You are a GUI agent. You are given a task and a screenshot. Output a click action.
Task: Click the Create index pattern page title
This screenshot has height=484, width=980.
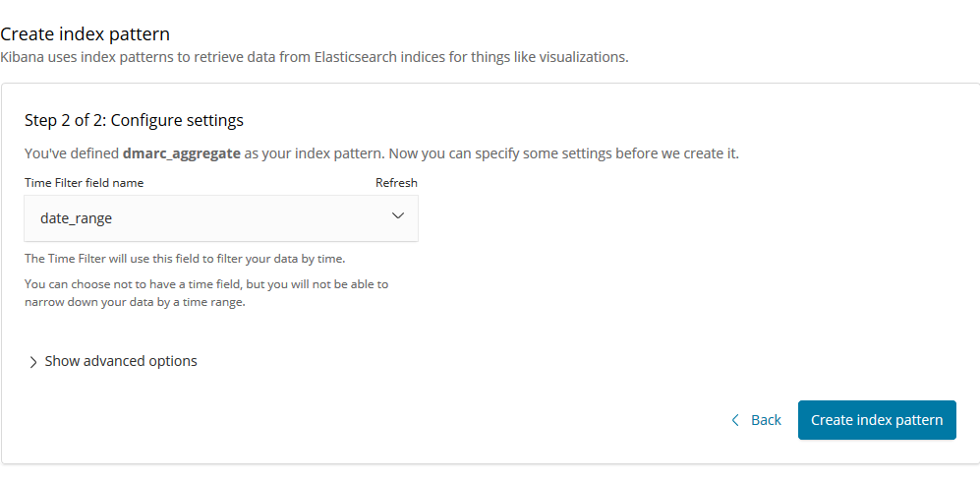tap(85, 33)
